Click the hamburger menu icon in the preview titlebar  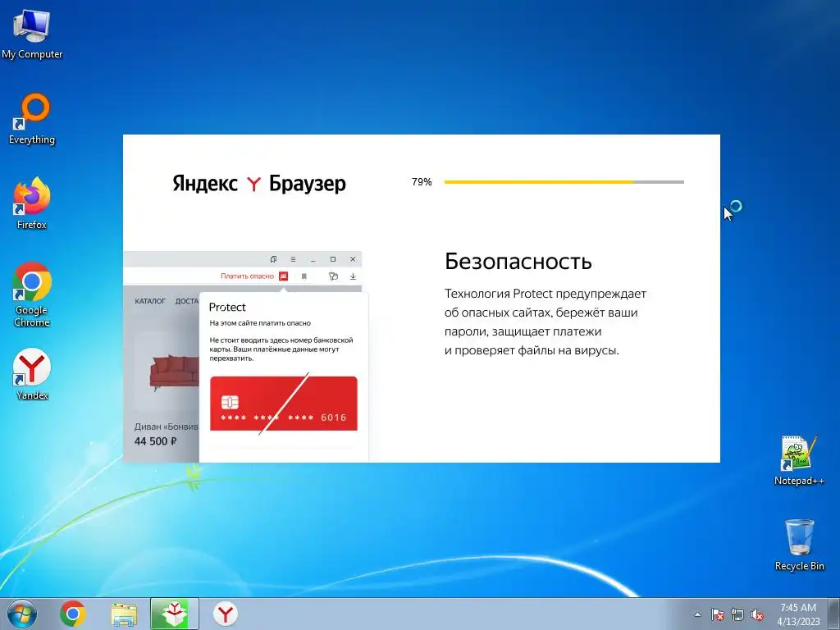[293, 259]
